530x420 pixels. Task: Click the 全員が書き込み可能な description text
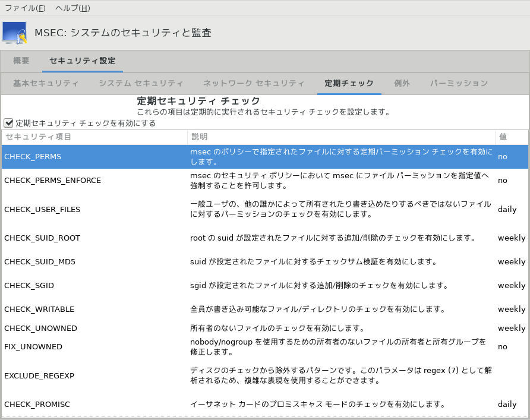pos(317,309)
